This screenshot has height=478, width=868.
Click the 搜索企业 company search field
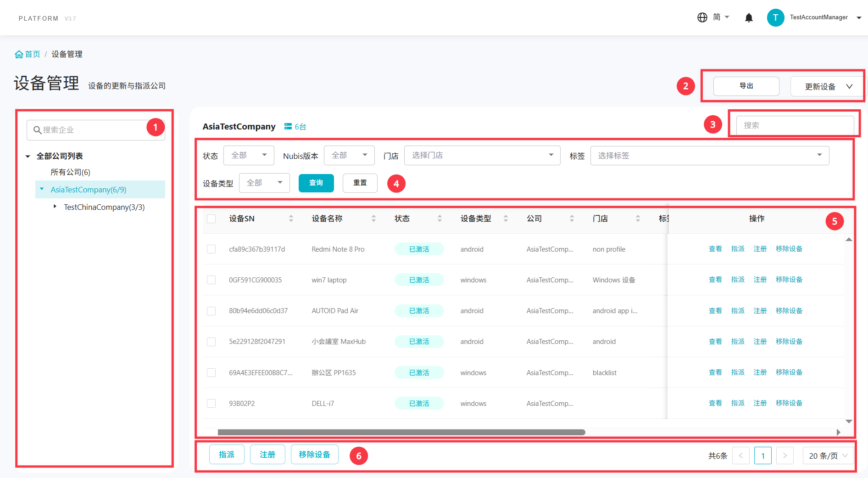point(95,130)
